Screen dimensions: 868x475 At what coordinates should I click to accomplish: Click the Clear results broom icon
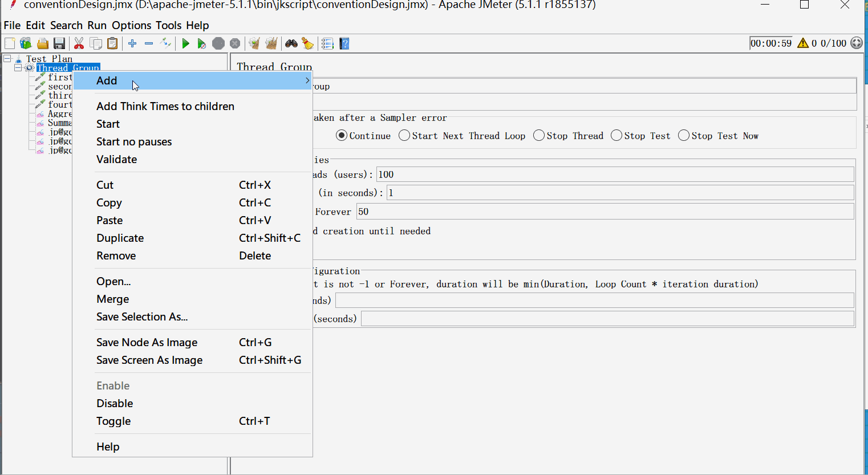(254, 43)
